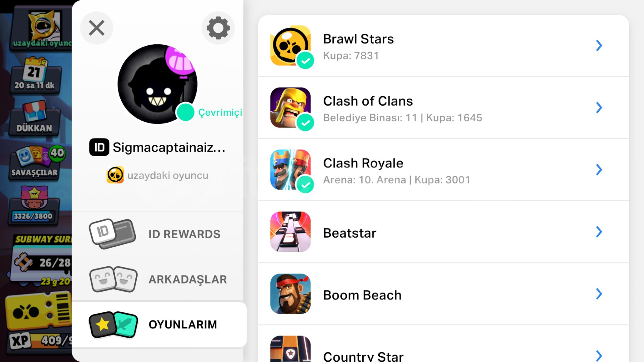Close the Supercell ID panel
Screen dimensions: 644x362
point(97,28)
